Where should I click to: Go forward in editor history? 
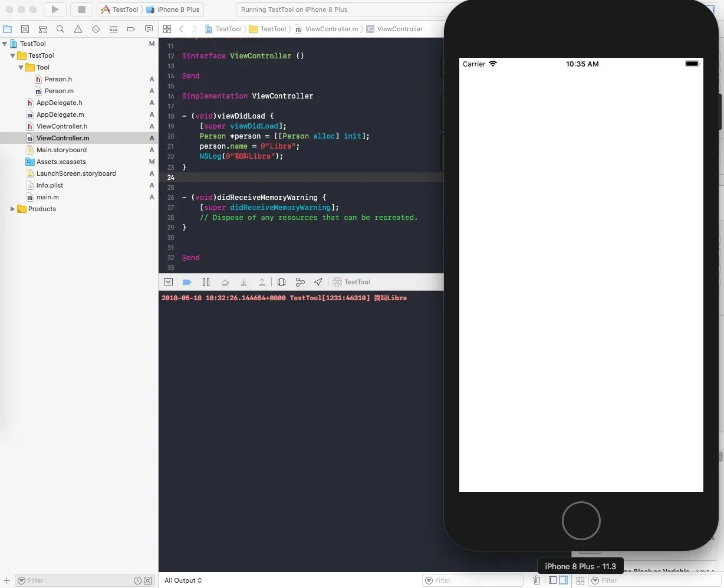195,29
